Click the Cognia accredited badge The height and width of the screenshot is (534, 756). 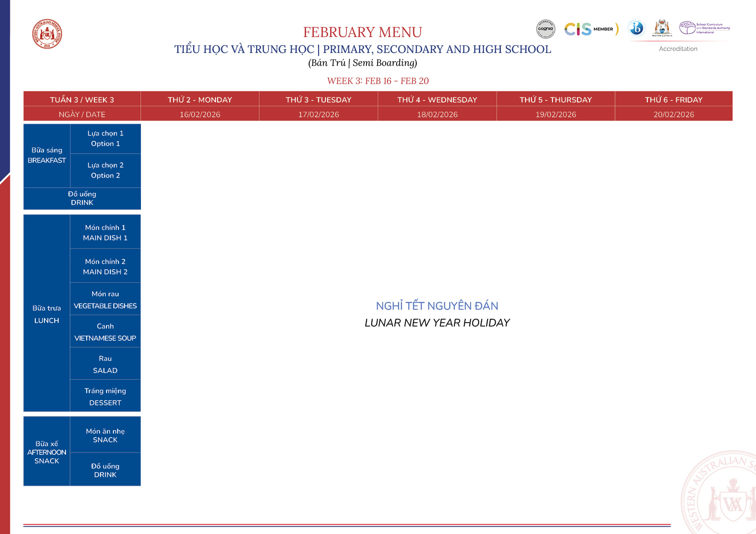pos(545,29)
